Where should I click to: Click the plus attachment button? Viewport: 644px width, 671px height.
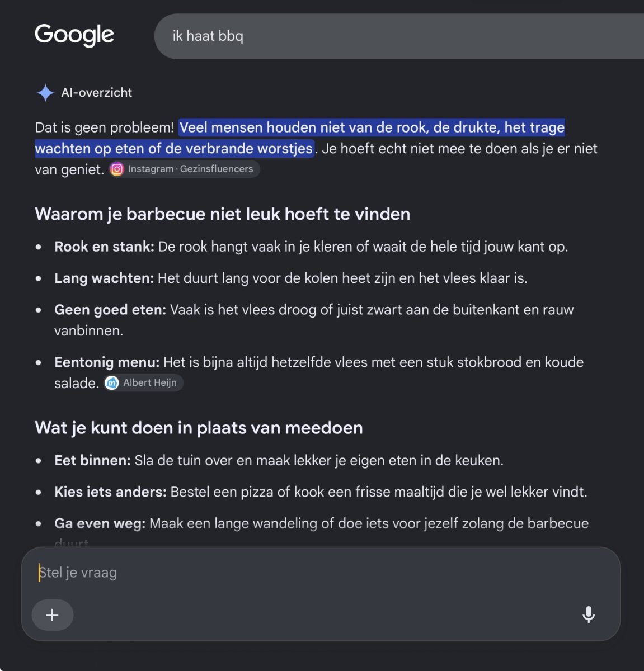point(52,615)
